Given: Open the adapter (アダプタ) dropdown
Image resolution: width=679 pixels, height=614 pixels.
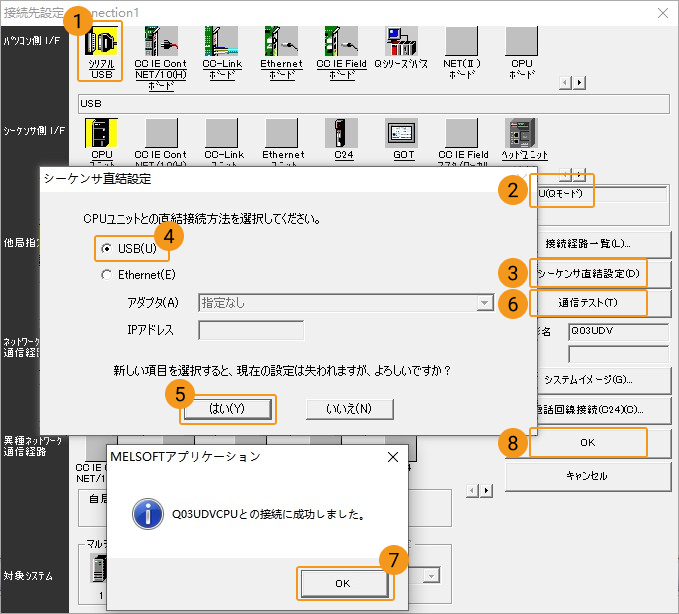Looking at the screenshot, I should (x=485, y=303).
